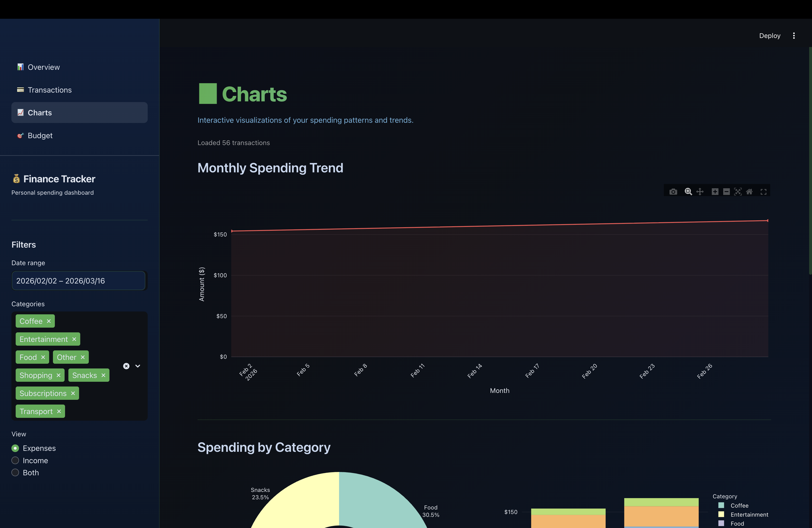Viewport: 812px width, 528px height.
Task: Open the date range picker field
Action: 79,281
